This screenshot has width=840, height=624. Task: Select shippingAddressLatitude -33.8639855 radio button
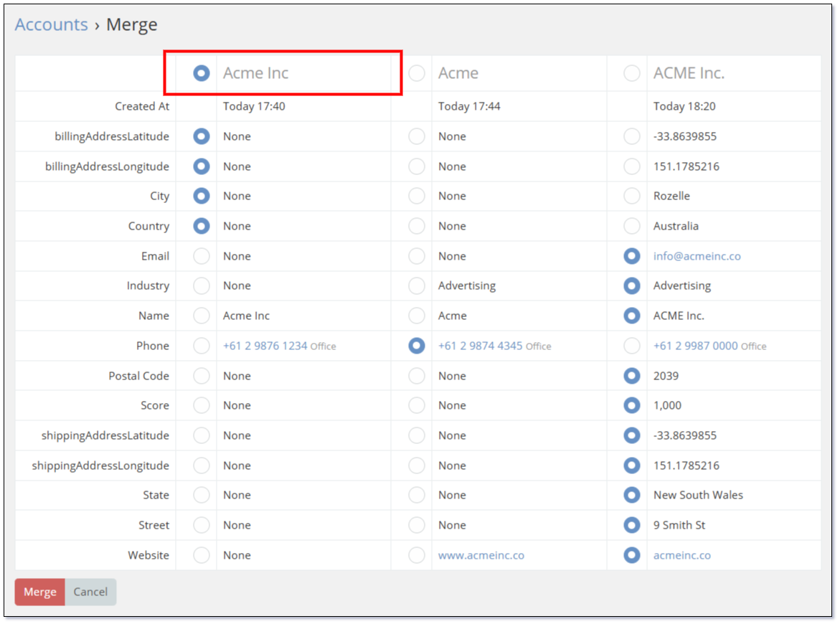[631, 435]
